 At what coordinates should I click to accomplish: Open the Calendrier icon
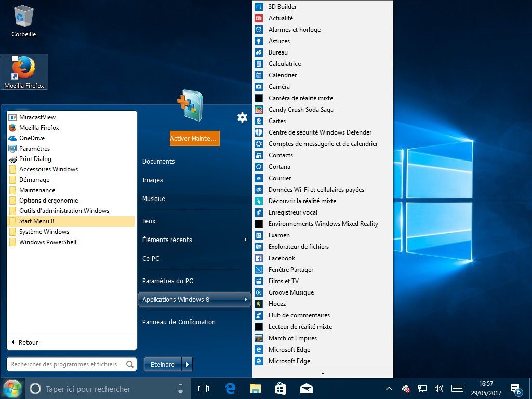tap(259, 75)
